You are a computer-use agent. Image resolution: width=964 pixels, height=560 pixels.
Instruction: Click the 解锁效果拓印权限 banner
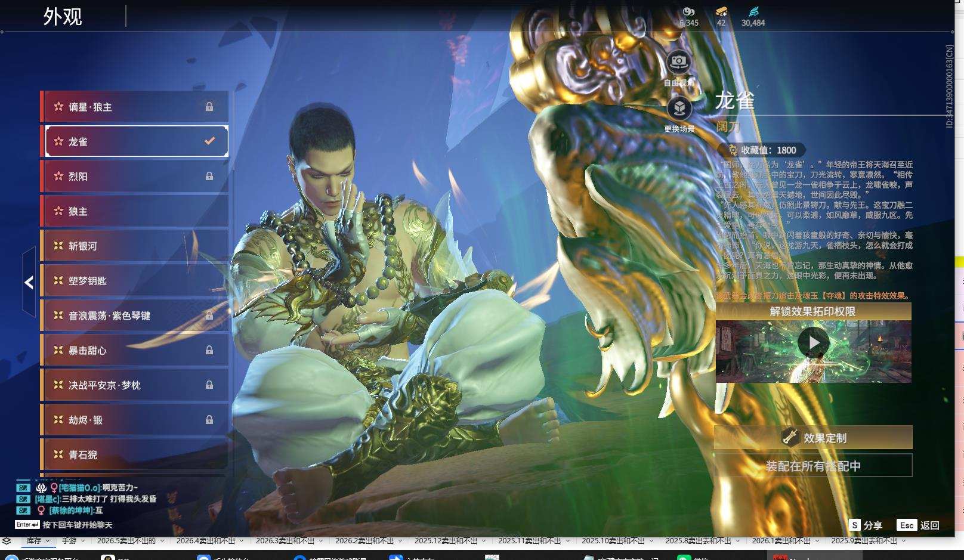(x=813, y=311)
